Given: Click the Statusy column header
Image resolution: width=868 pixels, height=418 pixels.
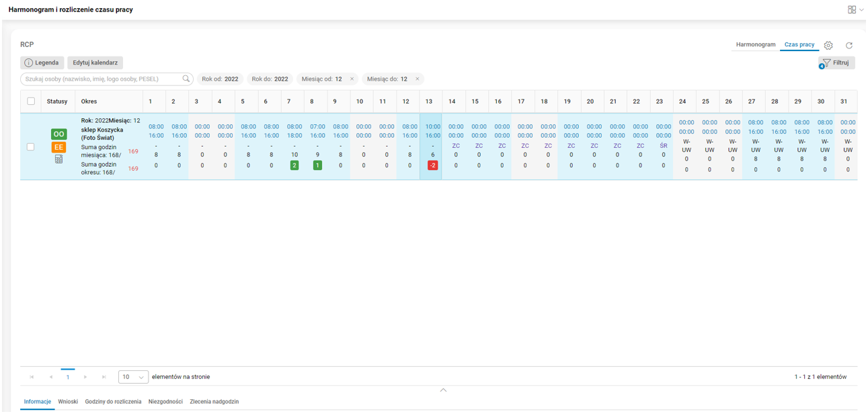Looking at the screenshot, I should (x=57, y=101).
